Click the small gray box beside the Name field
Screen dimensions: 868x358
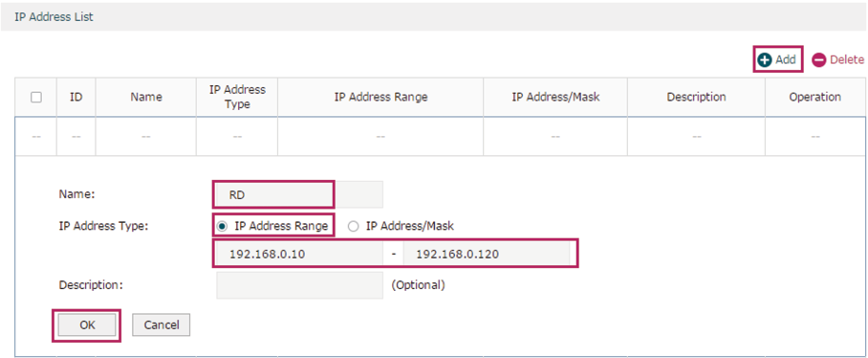click(360, 194)
